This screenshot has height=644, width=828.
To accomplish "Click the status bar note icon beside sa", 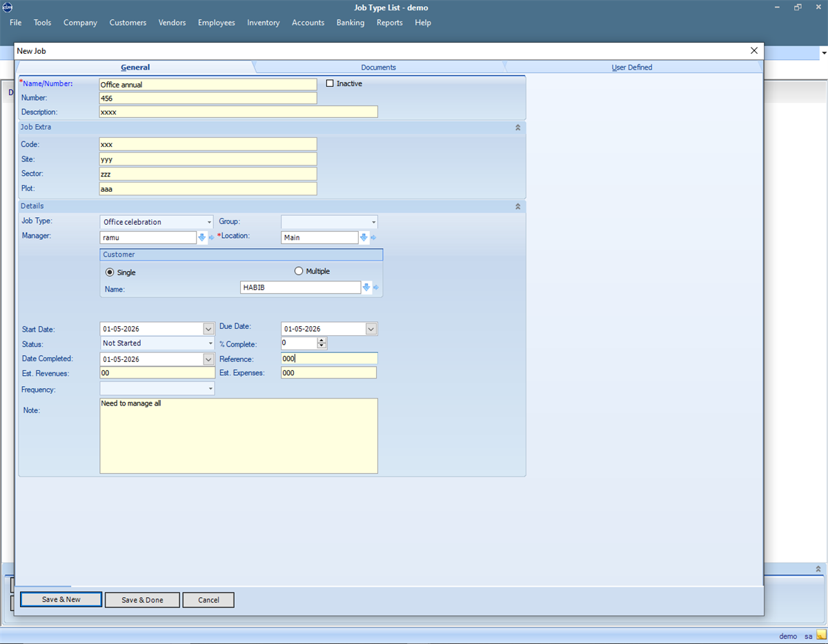I will (821, 636).
